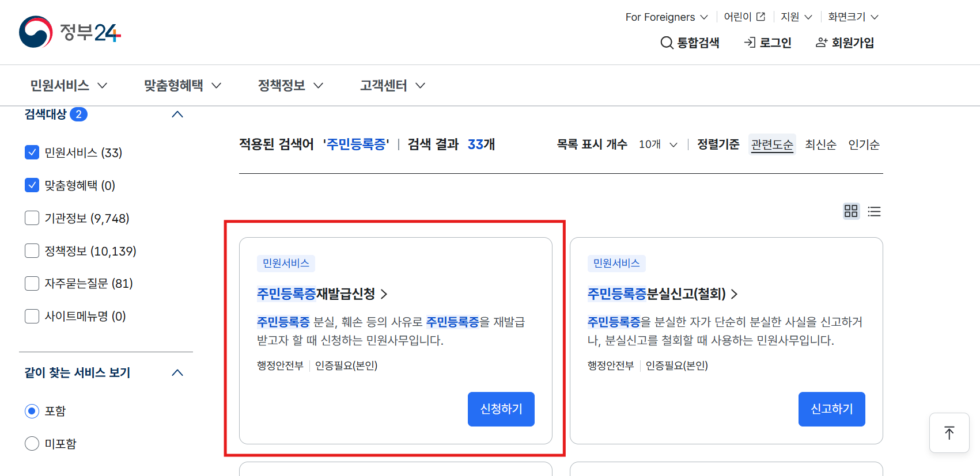980x476 pixels.
Task: Open 목록 표시 개수 10개 dropdown
Action: pos(657,144)
